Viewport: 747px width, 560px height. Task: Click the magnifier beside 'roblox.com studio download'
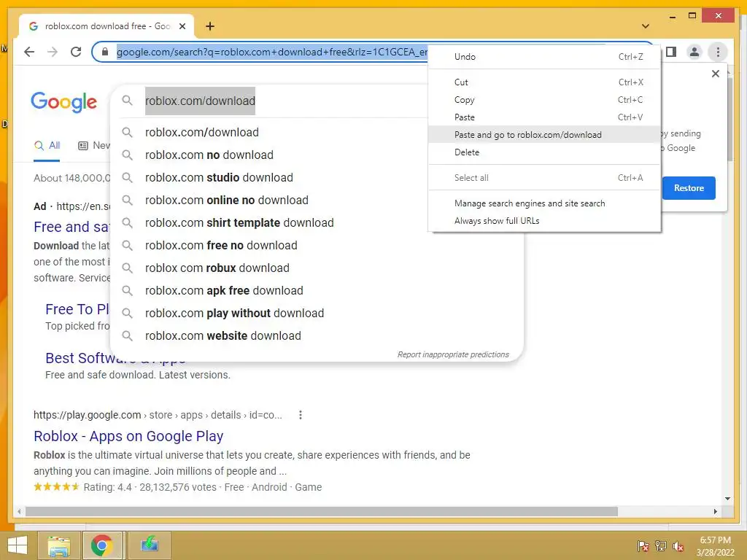(127, 178)
